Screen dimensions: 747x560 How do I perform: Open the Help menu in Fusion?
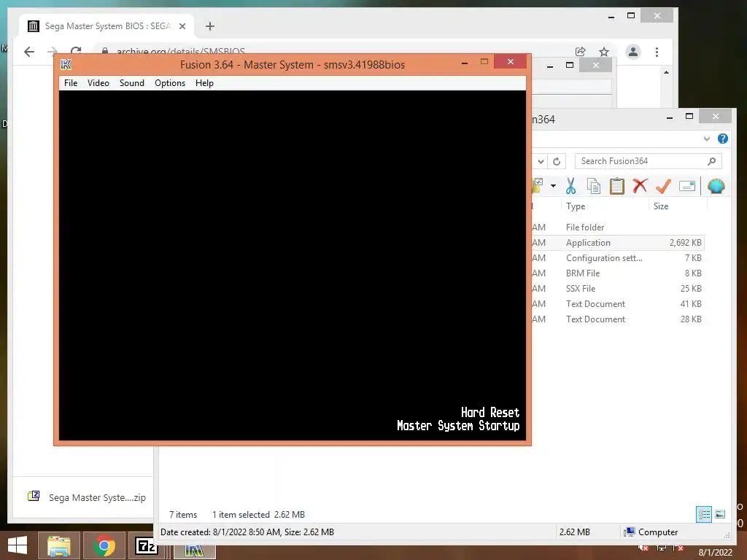point(204,83)
